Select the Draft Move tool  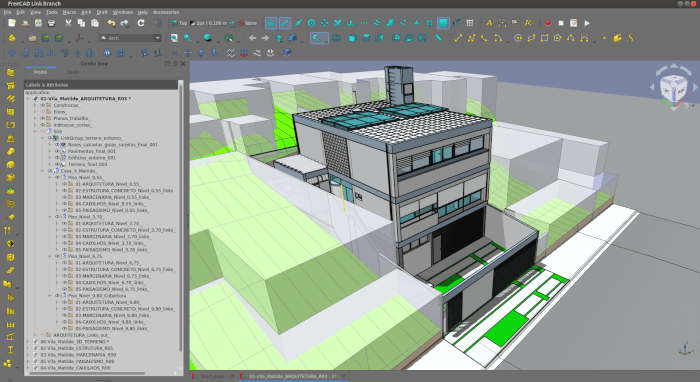tap(12, 53)
